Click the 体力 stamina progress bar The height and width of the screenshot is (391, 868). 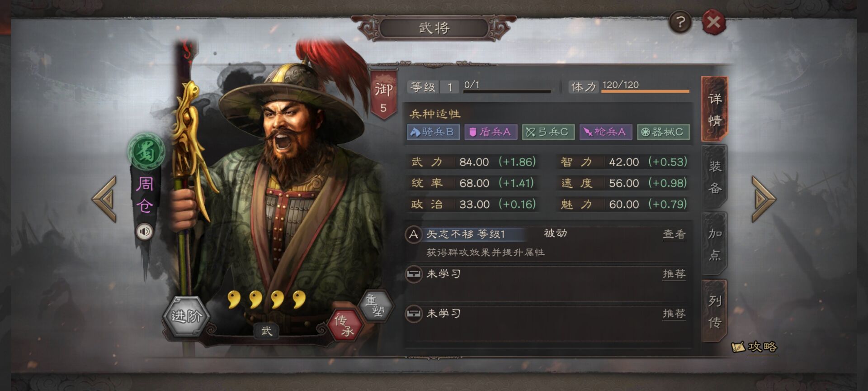click(645, 91)
